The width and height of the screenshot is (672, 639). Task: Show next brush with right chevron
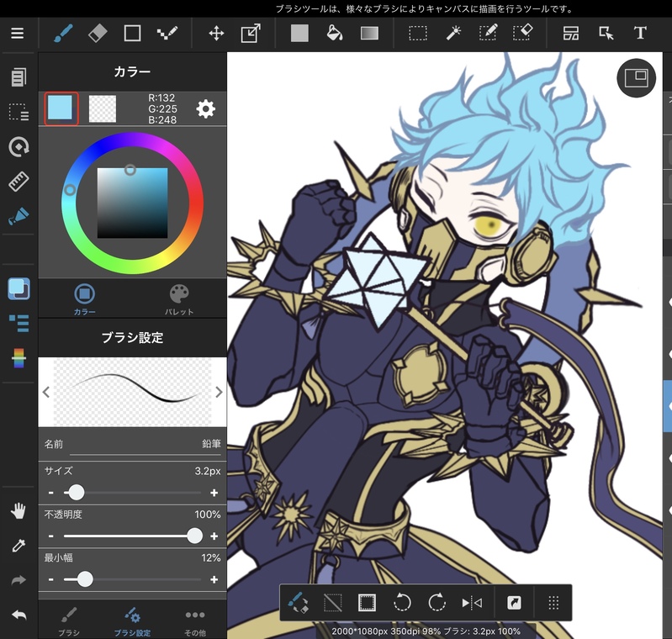[x=219, y=392]
